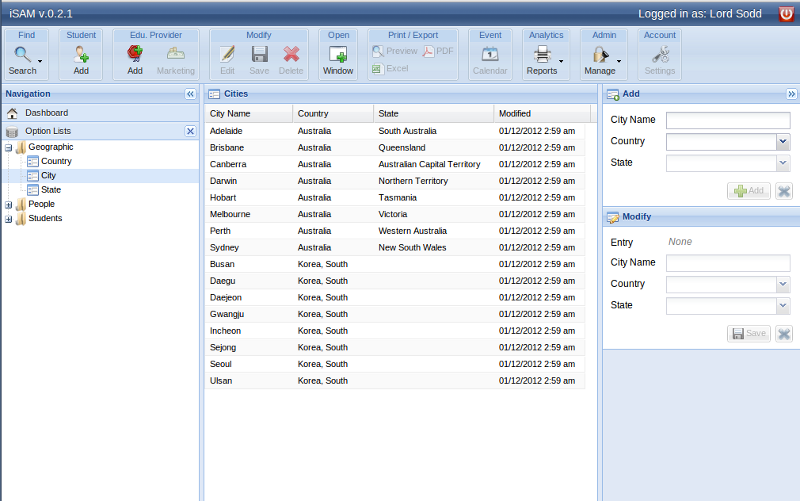The height and width of the screenshot is (501, 800).
Task: Select the Adelaide row
Action: coord(394,131)
